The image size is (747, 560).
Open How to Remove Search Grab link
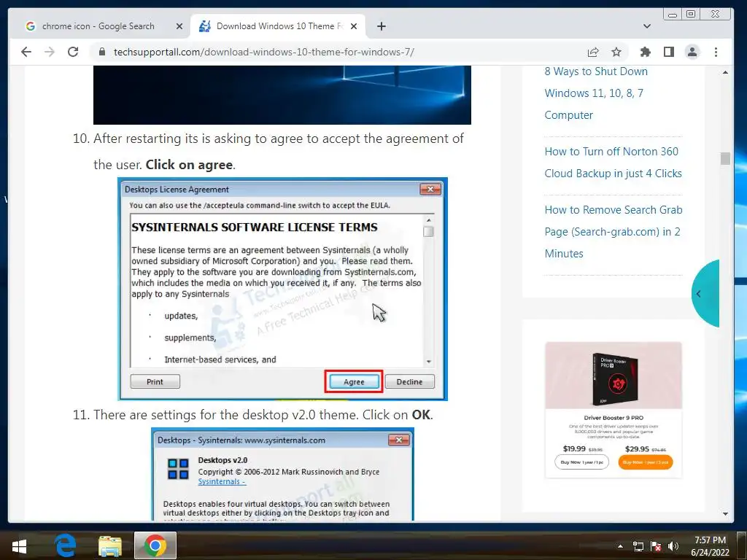tap(613, 232)
